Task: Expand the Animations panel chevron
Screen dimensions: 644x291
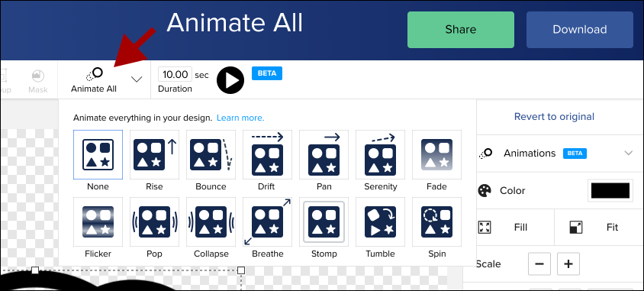Action: tap(629, 154)
